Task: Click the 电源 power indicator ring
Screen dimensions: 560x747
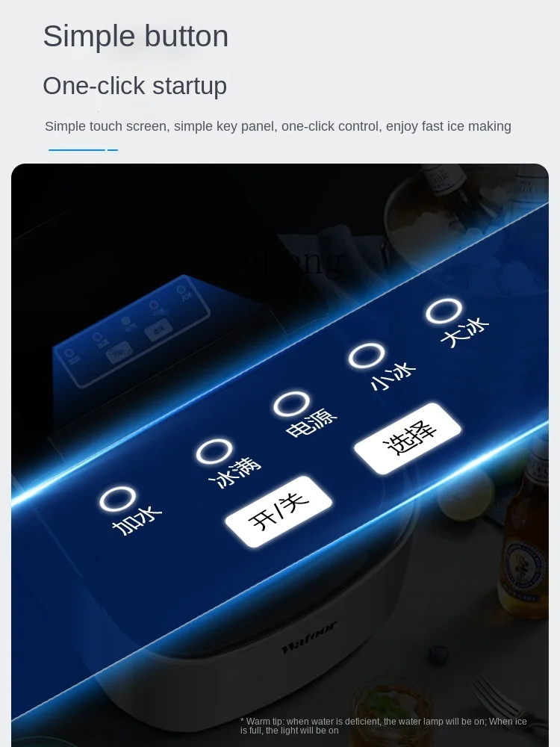Action: 291,405
